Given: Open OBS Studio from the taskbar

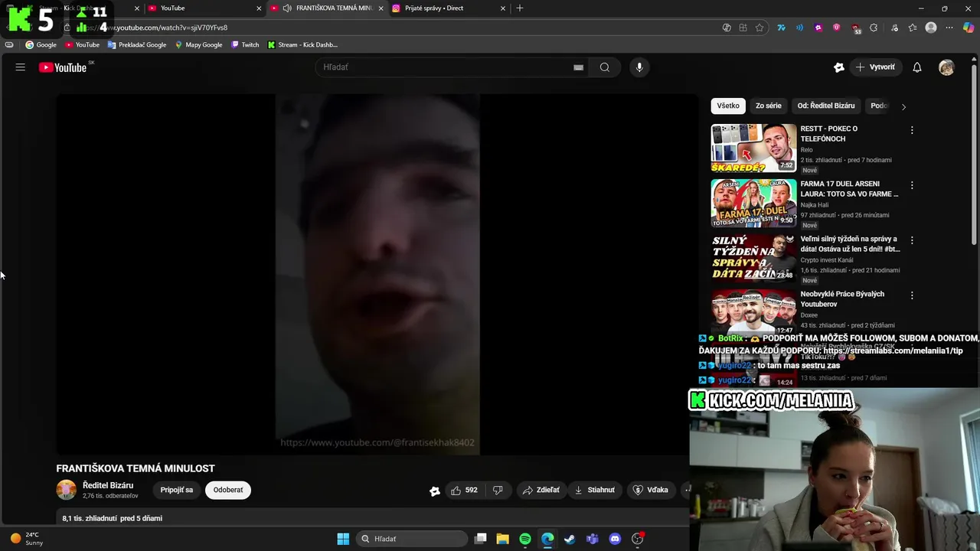Looking at the screenshot, I should (638, 539).
